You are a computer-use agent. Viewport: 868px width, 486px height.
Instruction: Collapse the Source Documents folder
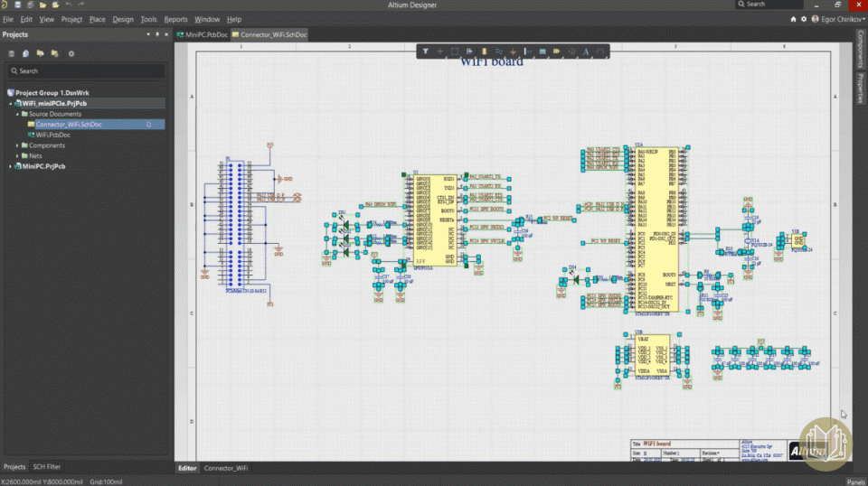coord(18,114)
